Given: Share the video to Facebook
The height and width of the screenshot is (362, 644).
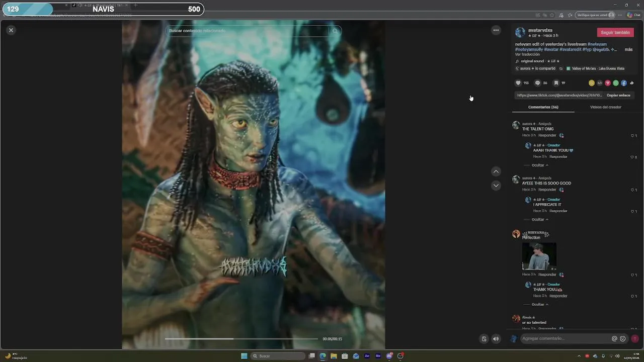Looking at the screenshot, I should (624, 83).
